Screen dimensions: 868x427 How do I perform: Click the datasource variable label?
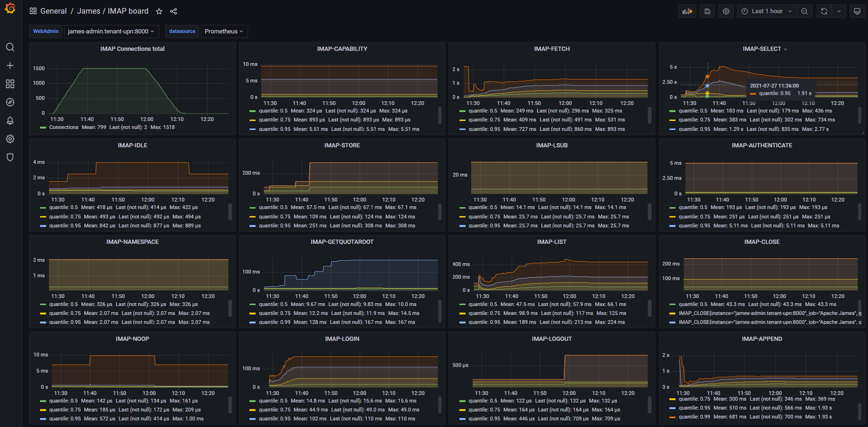[x=182, y=31]
